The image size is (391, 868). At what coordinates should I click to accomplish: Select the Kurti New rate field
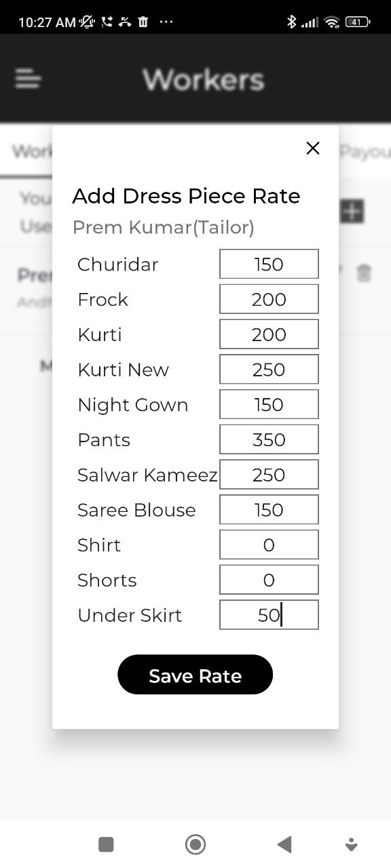269,369
